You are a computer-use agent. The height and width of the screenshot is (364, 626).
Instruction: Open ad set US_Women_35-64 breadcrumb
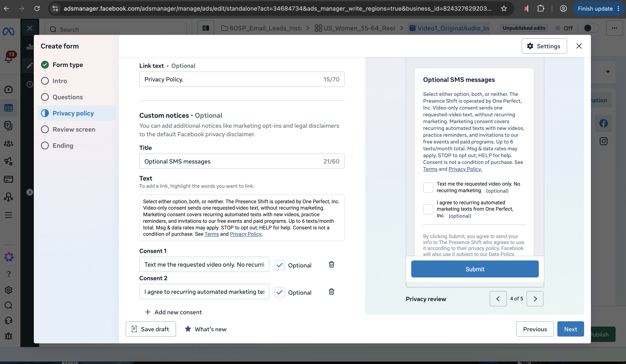coord(355,28)
